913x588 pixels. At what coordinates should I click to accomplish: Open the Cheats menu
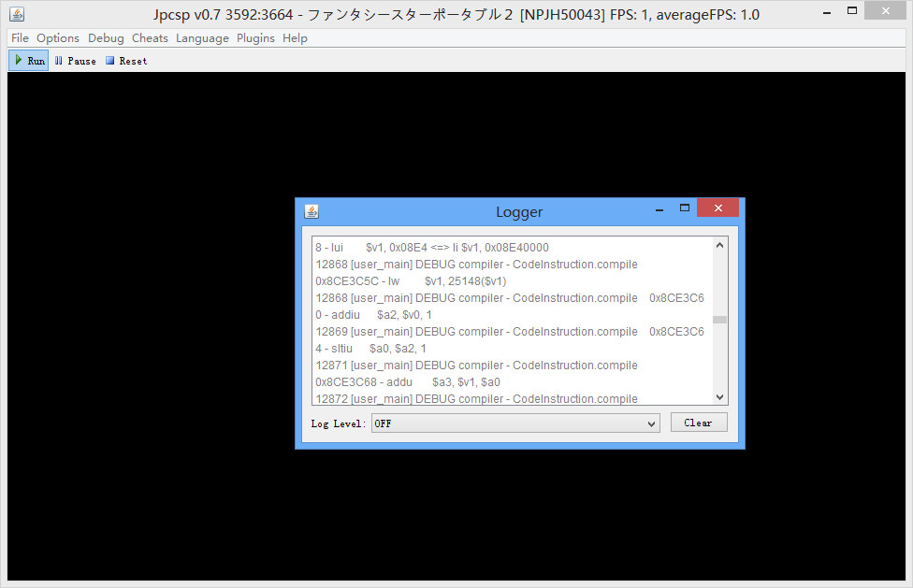(x=150, y=38)
